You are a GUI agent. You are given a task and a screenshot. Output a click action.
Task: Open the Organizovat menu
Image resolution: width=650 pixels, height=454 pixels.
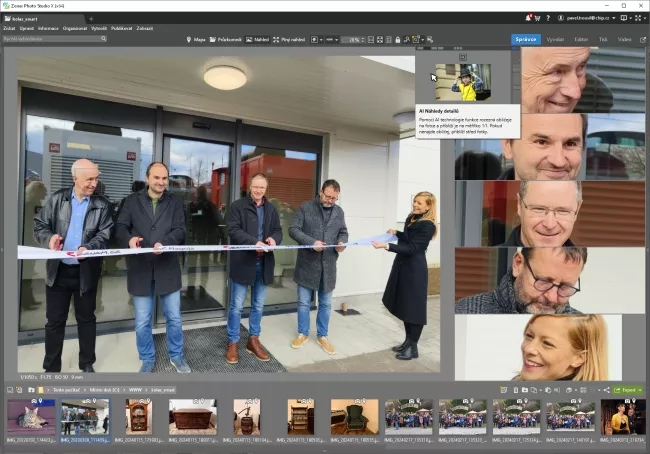74,28
